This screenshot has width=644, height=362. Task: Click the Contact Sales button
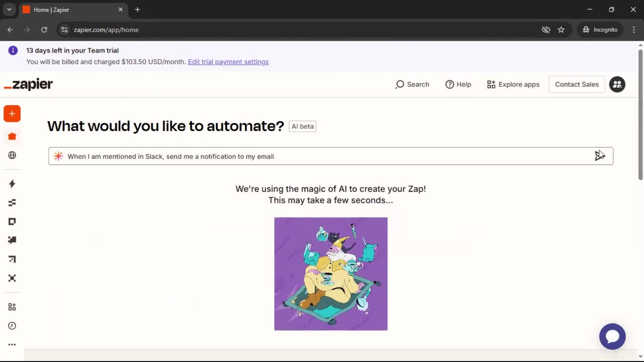coord(577,84)
